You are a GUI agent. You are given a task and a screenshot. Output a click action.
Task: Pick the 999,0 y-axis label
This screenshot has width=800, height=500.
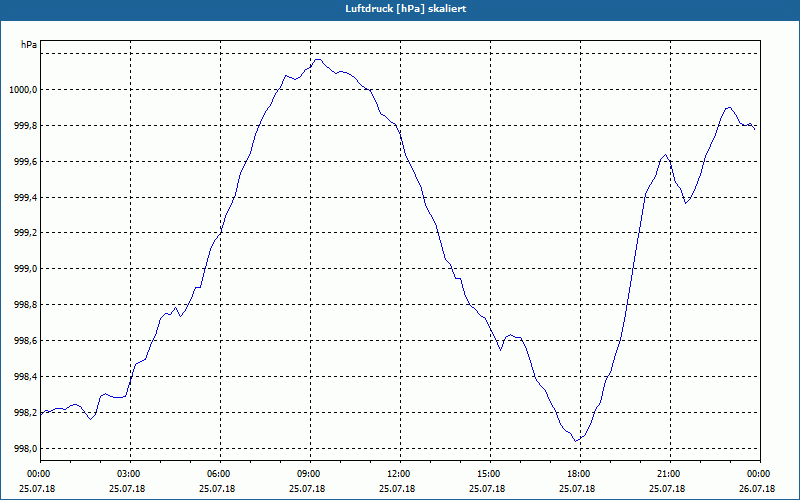26,269
